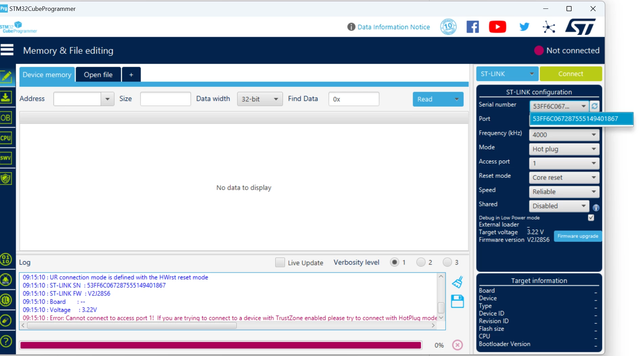
Task: Refresh the ST-LINK serial number list
Action: pos(594,106)
